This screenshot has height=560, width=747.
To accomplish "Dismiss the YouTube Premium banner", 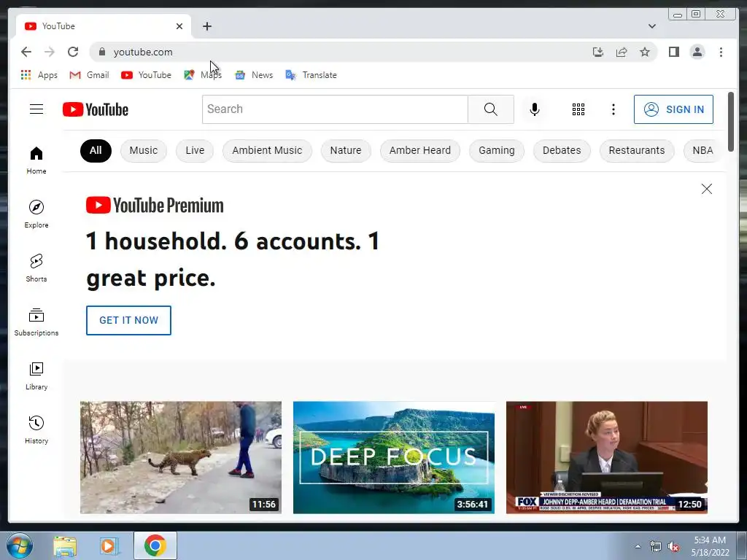I will click(706, 189).
